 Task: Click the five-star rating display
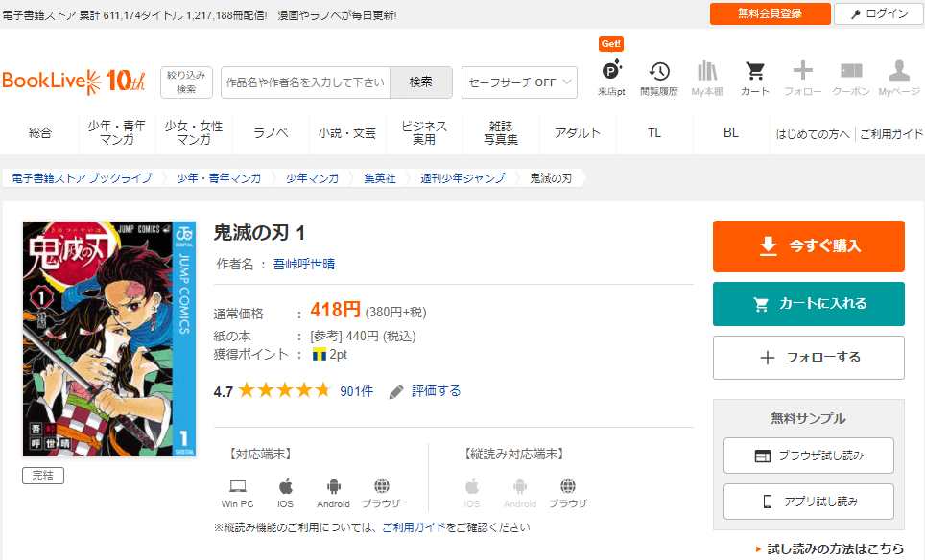tap(284, 391)
